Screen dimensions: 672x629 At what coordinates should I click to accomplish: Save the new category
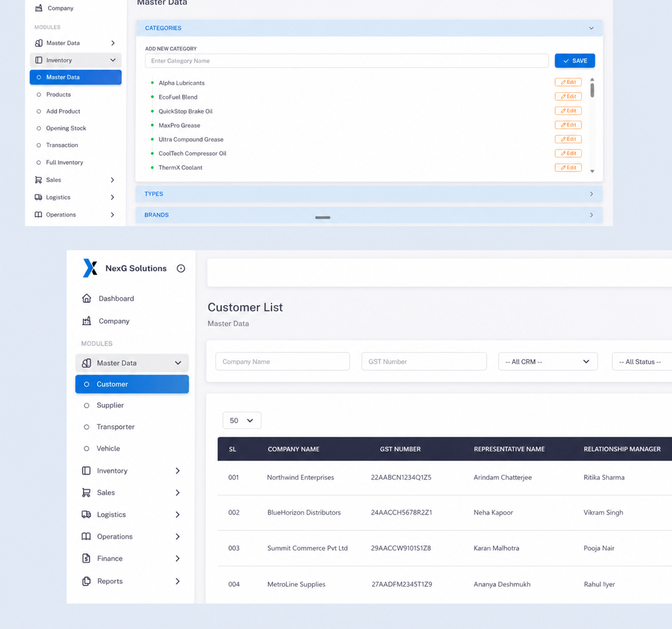(x=575, y=60)
